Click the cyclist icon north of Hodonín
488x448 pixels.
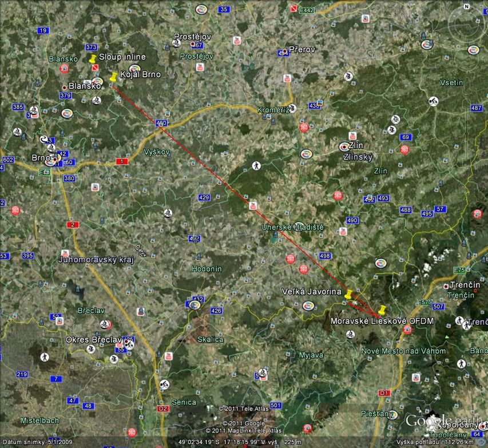coord(168,213)
